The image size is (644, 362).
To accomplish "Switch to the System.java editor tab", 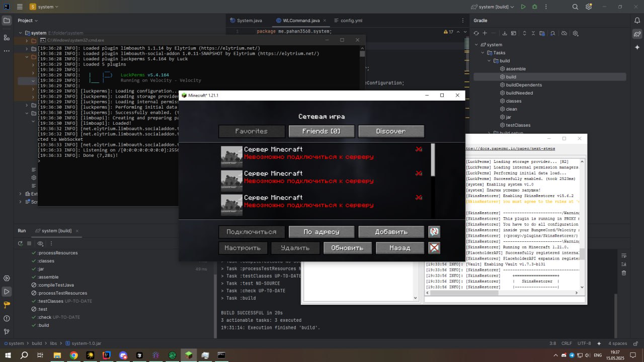I will coord(246,21).
